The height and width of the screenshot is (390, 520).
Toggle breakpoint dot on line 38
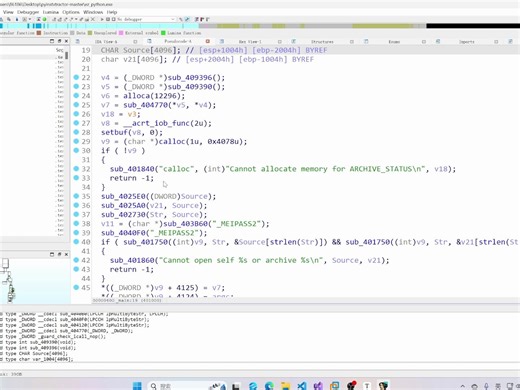coord(76,223)
